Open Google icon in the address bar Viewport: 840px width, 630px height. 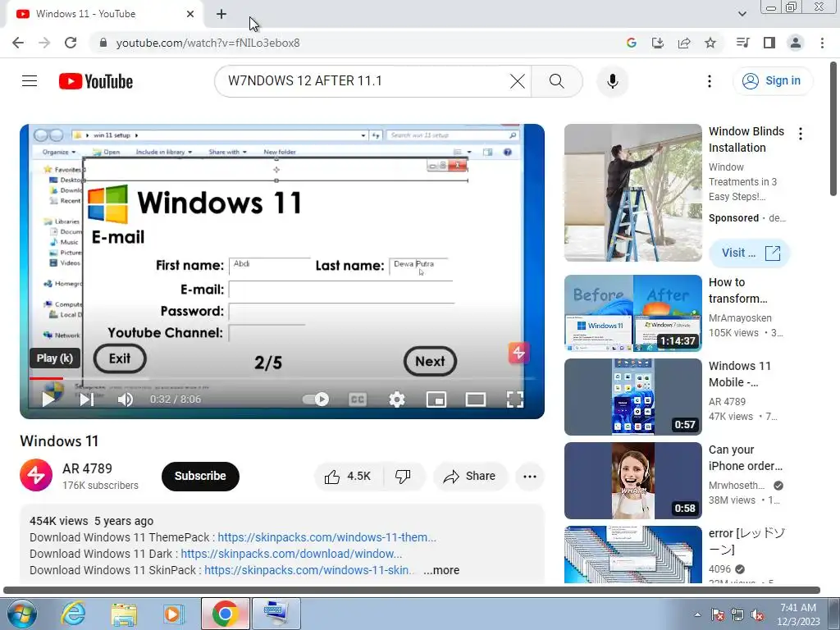632,43
